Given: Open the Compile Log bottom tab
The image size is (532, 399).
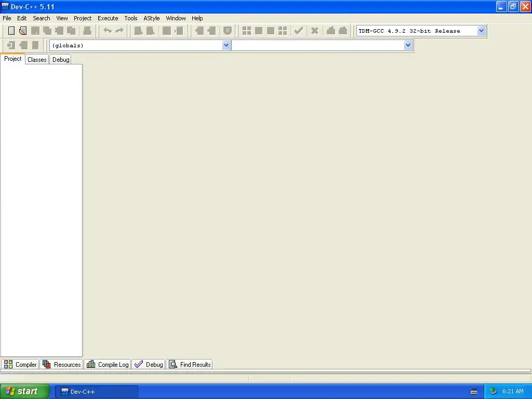Looking at the screenshot, I should coord(108,364).
